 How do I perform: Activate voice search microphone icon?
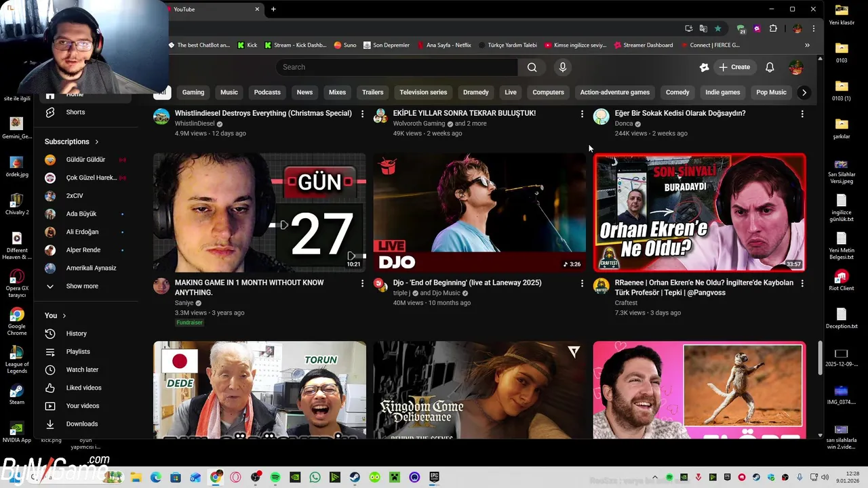(562, 67)
